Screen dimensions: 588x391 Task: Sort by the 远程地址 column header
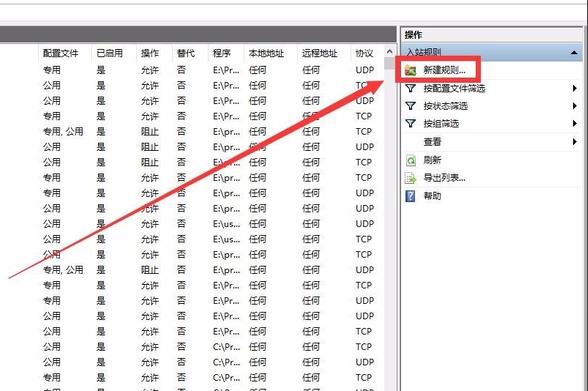pos(320,53)
